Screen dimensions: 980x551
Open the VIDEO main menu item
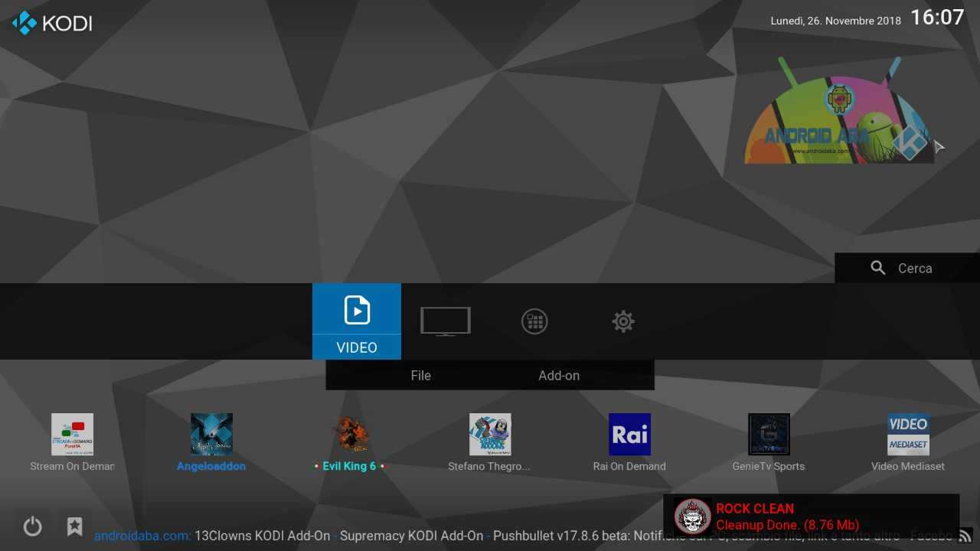357,321
